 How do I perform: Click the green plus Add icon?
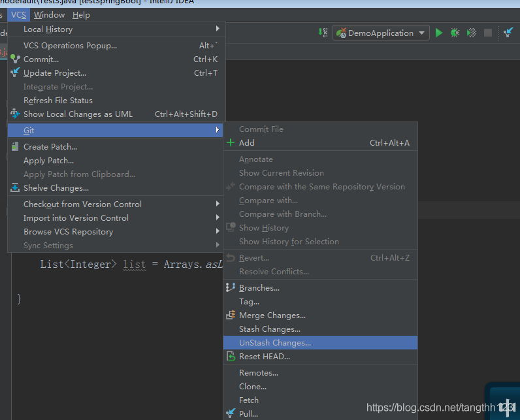pos(231,143)
